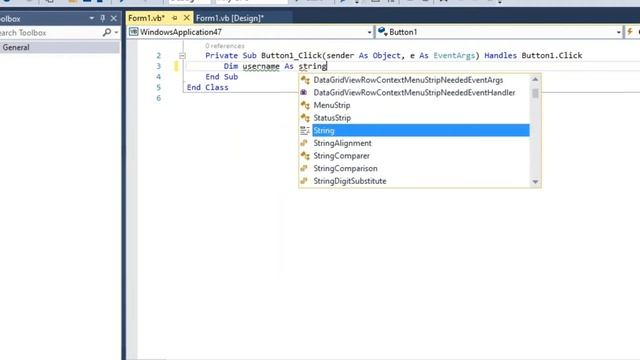640x360 pixels.
Task: Open the WindowsApplication47 project dropdown
Action: (369, 32)
